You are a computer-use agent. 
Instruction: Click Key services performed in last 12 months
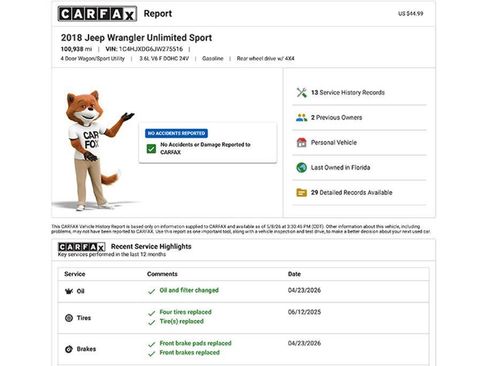pos(112,254)
